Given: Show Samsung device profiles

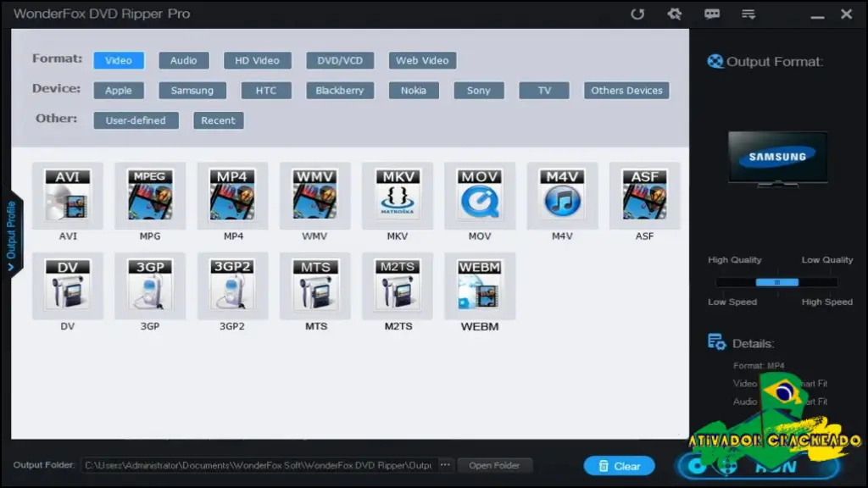Looking at the screenshot, I should click(x=192, y=90).
